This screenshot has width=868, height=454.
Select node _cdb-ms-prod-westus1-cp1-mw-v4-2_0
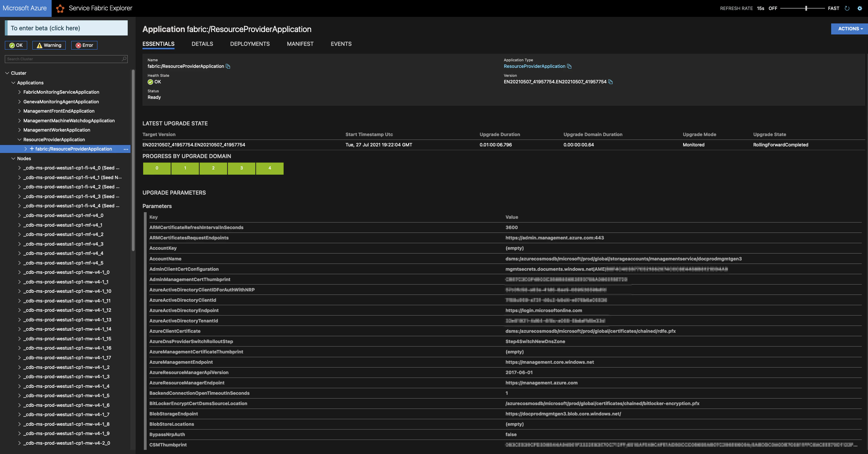[67, 443]
